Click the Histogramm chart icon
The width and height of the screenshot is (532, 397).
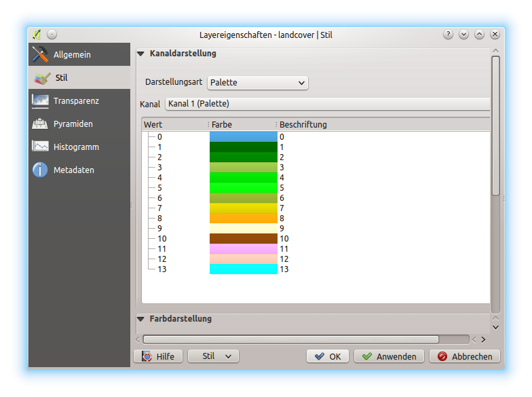tap(41, 147)
